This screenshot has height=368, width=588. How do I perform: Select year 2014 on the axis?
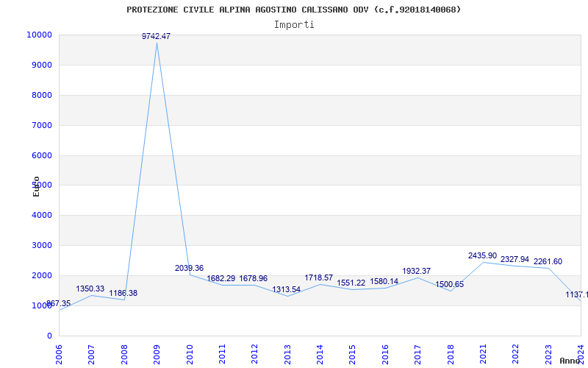tap(320, 352)
